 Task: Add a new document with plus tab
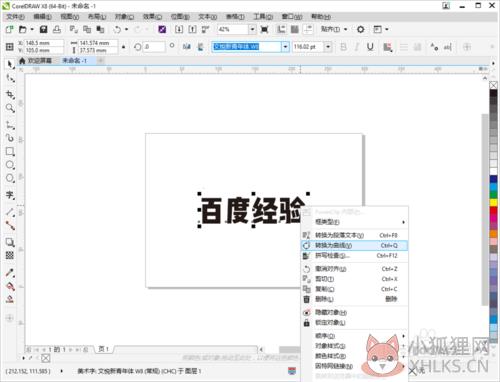coord(100,61)
